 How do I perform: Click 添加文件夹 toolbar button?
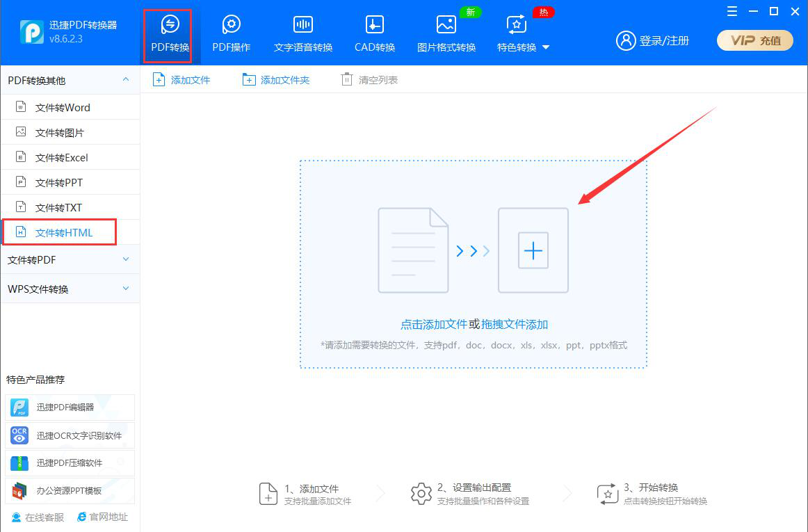(275, 80)
